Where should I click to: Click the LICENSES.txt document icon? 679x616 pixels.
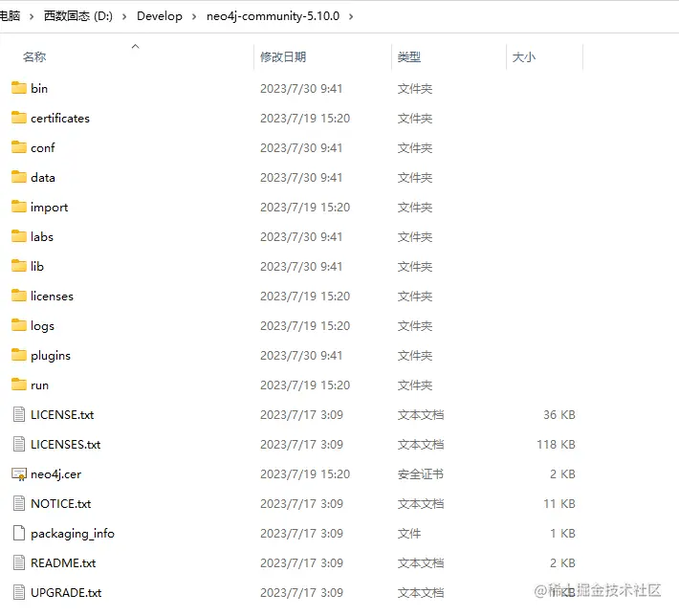[19, 444]
